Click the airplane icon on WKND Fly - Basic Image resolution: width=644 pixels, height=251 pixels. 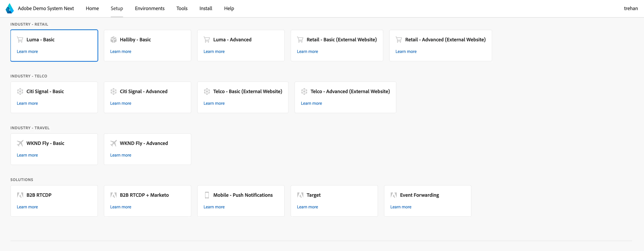coord(20,143)
